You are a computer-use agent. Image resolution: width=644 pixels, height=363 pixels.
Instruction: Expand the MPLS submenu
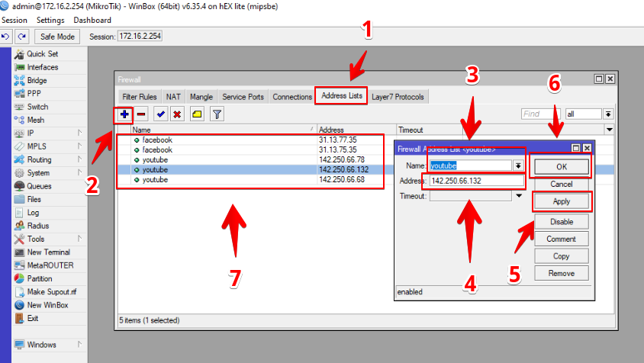click(x=79, y=146)
